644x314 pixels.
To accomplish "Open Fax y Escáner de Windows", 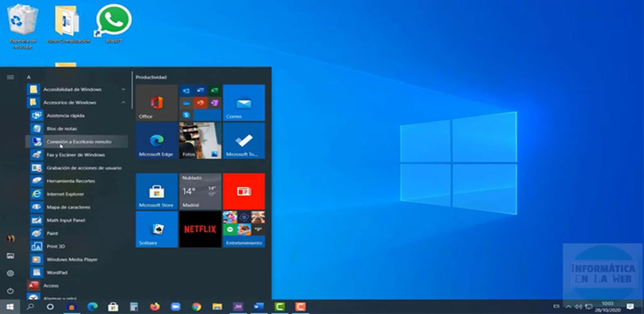I will point(77,155).
